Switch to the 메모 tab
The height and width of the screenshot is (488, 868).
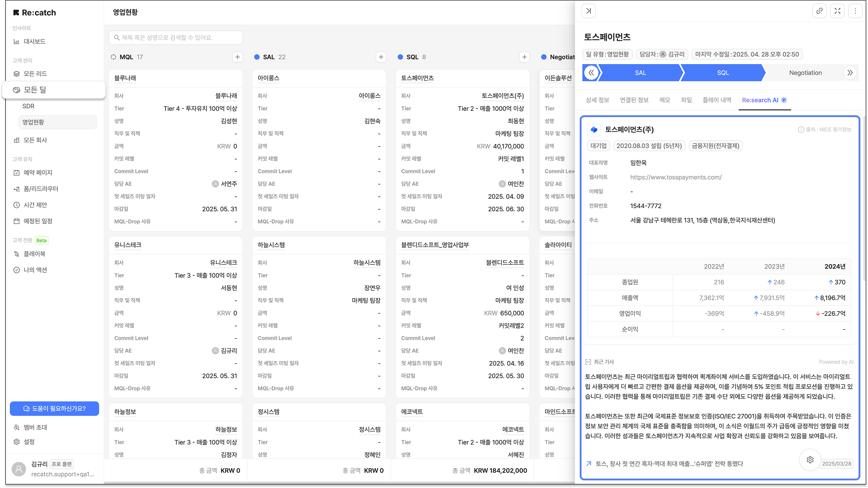pos(664,100)
